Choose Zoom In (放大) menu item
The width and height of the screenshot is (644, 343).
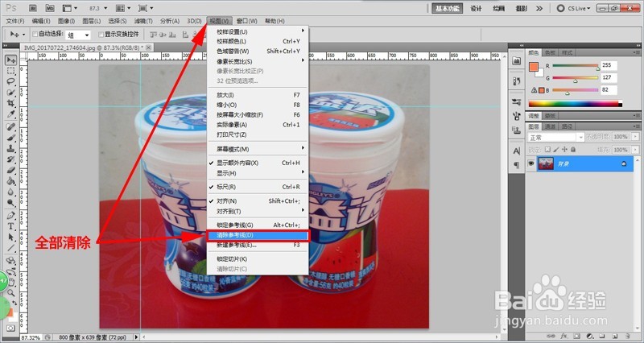point(258,95)
